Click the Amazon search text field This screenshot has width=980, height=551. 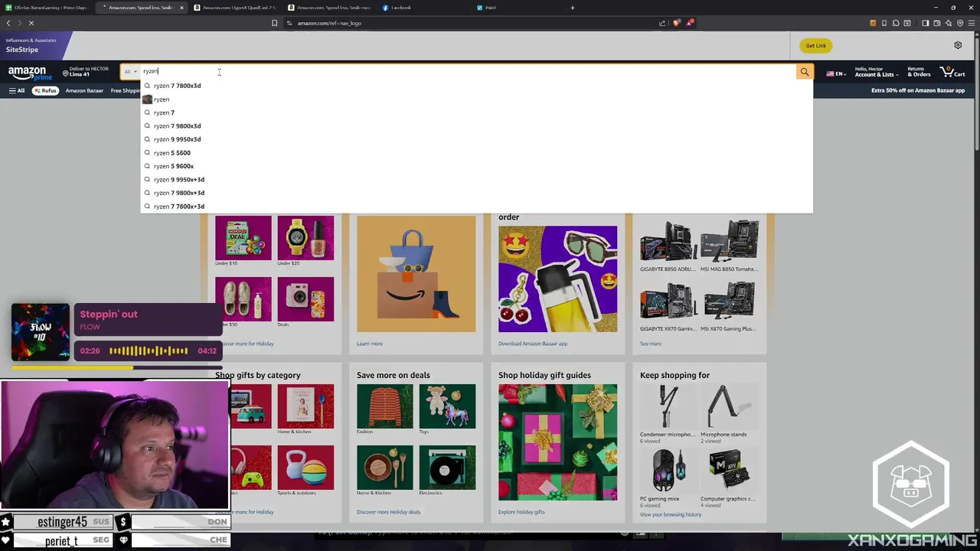coord(467,71)
